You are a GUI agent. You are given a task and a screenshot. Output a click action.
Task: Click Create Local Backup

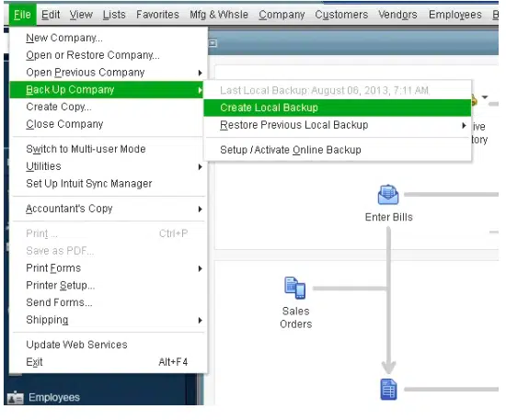(x=338, y=108)
